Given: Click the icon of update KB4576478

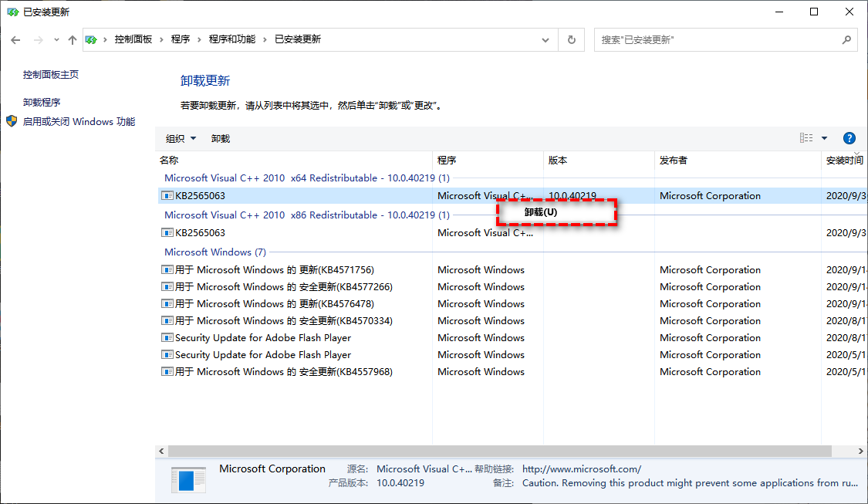Looking at the screenshot, I should (x=167, y=303).
